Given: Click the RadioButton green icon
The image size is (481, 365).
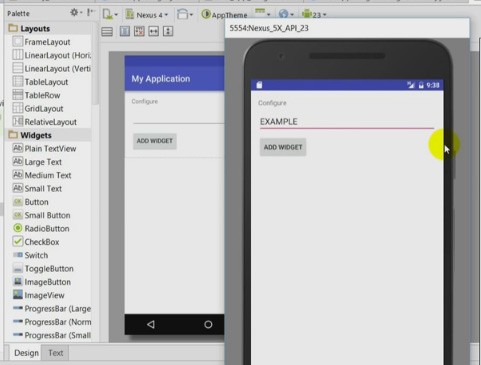Looking at the screenshot, I should click(x=17, y=228).
